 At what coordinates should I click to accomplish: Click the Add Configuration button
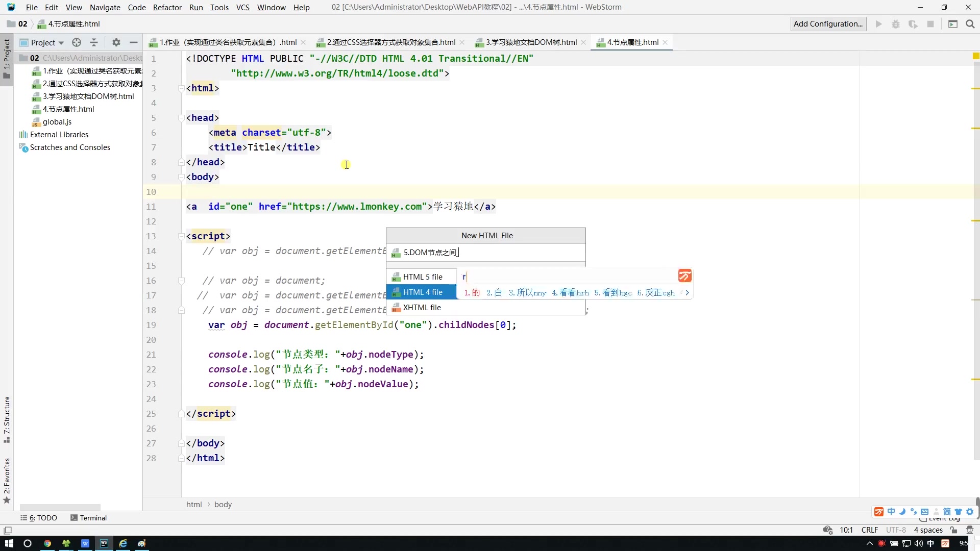tap(828, 24)
